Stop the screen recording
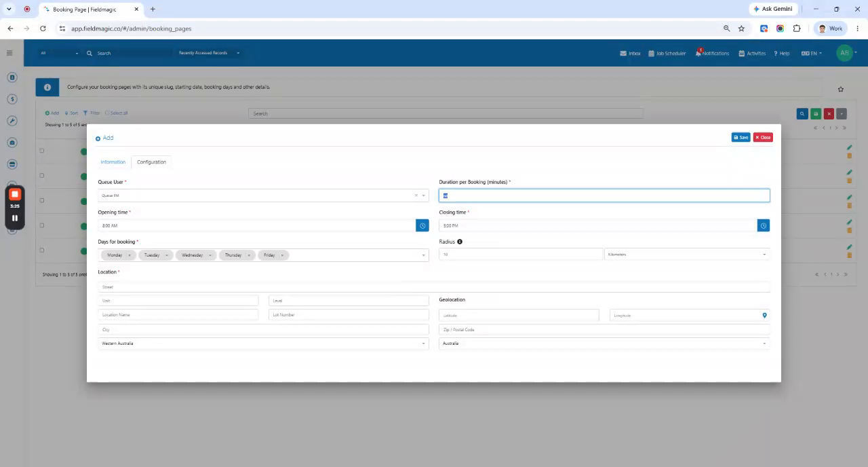Image resolution: width=868 pixels, height=467 pixels. click(15, 195)
